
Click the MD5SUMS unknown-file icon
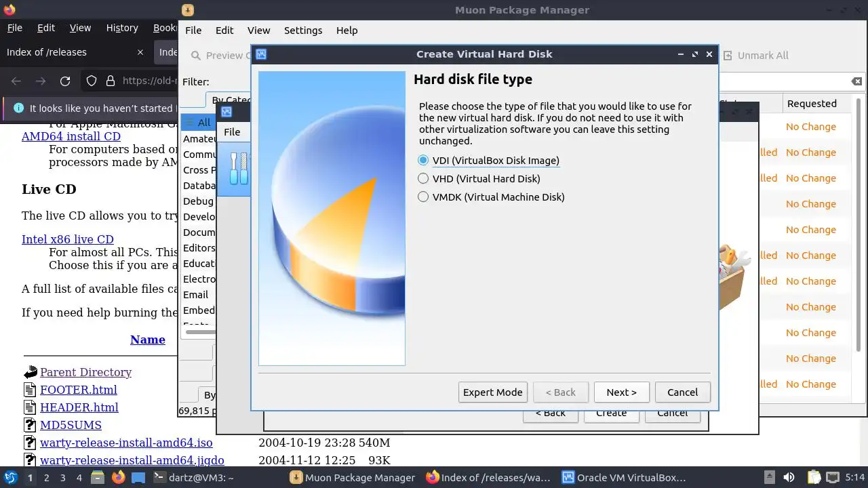[x=30, y=425]
